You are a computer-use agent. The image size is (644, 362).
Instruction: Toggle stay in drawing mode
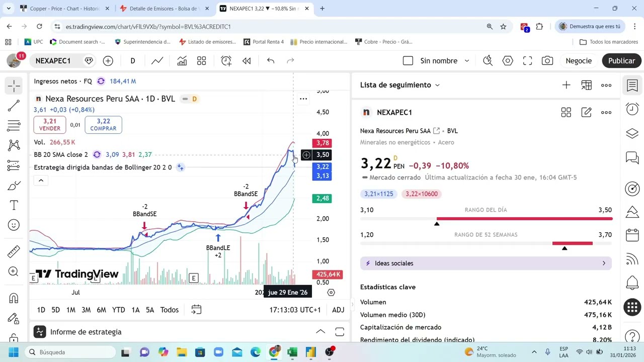point(14,318)
